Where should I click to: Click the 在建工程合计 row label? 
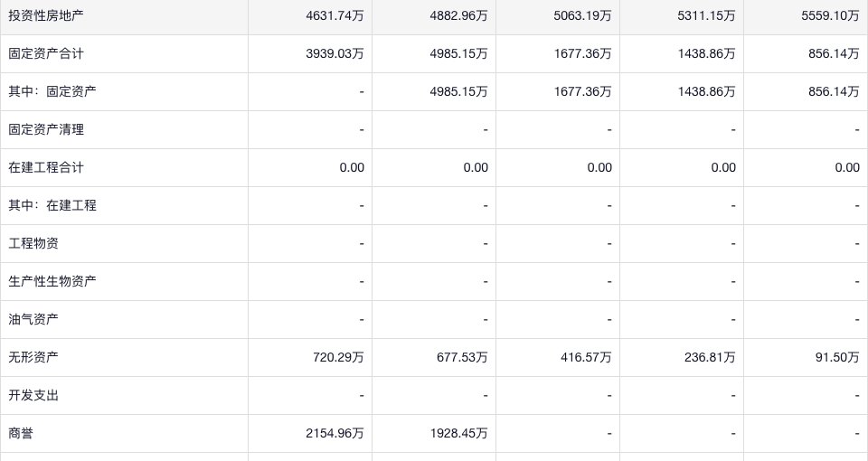[46, 167]
